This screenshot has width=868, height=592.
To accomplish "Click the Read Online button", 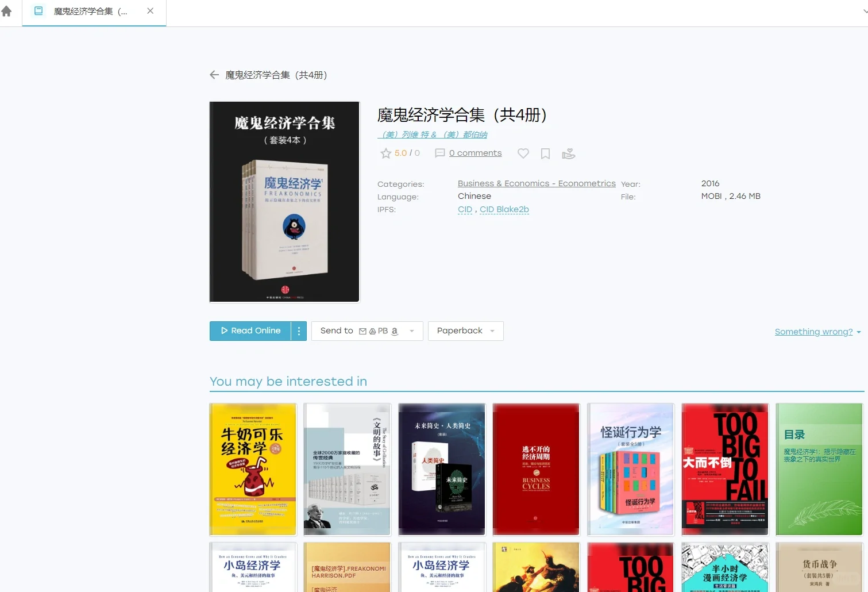I will pos(250,330).
